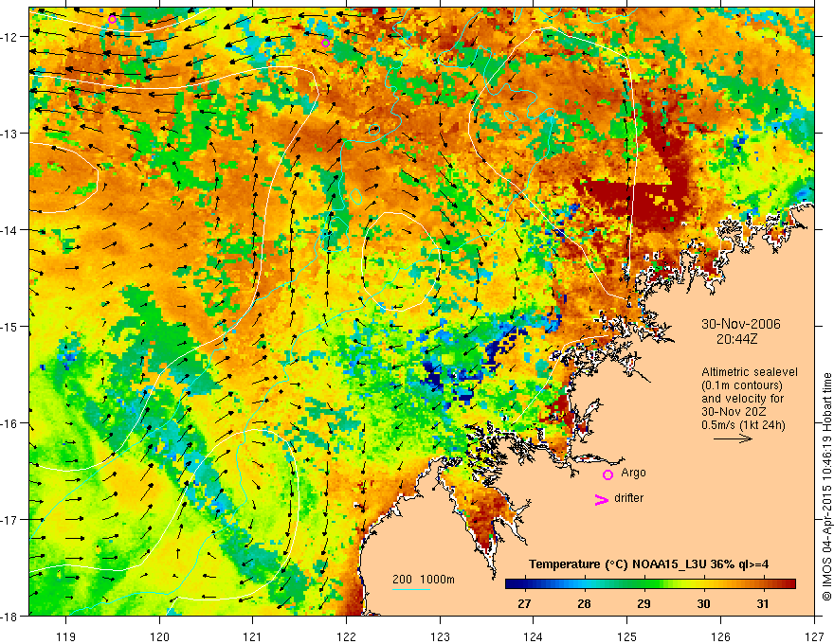Click the colorbar tick label "27"
The height and width of the screenshot is (644, 834).
(524, 603)
